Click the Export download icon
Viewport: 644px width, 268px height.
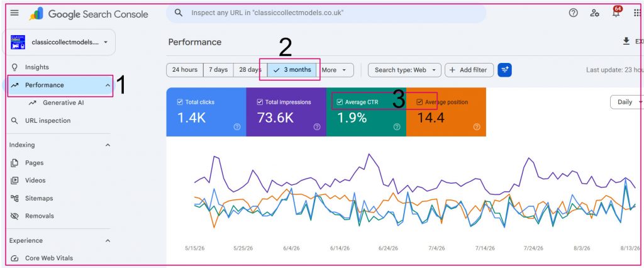626,41
